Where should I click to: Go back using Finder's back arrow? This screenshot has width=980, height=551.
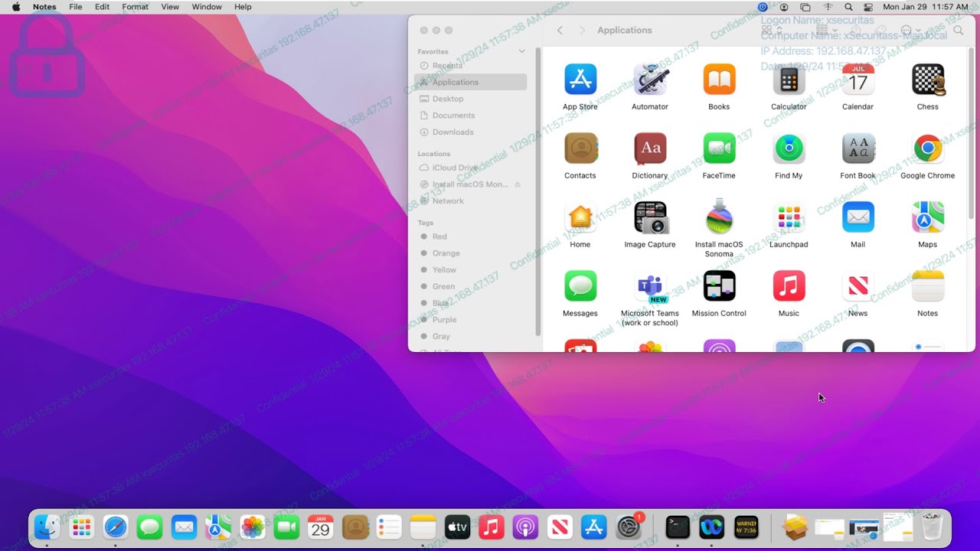point(560,31)
